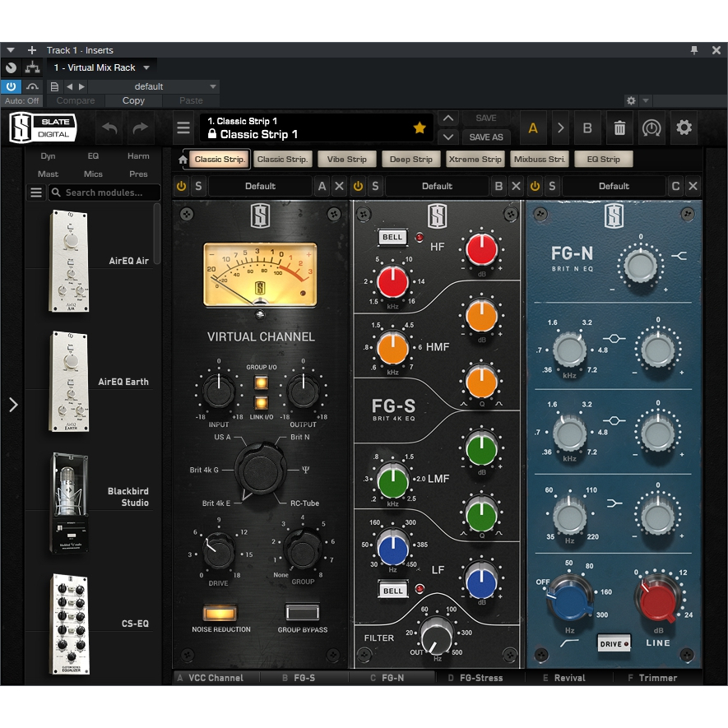Click the Search modules field

105,192
